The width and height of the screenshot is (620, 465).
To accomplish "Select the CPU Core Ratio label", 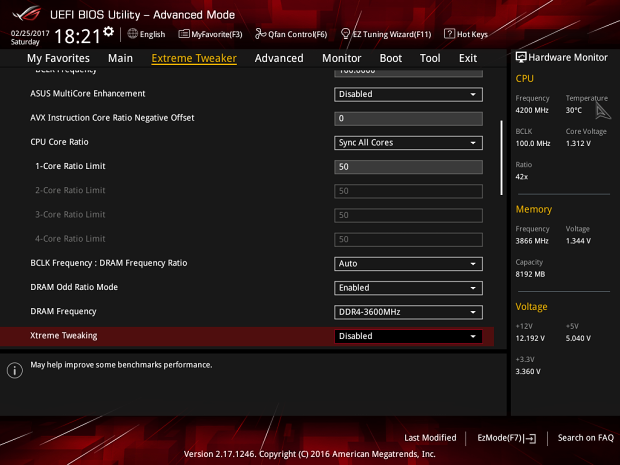I will pos(59,142).
